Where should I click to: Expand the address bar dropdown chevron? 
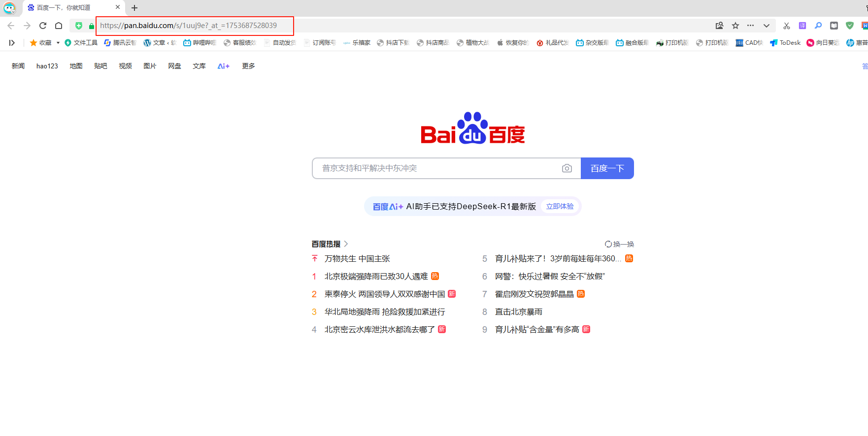pos(767,26)
